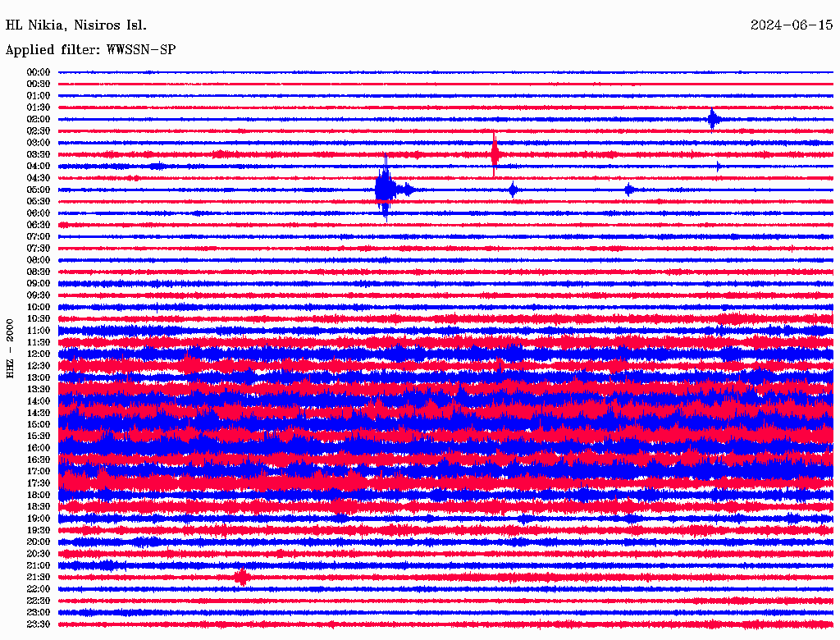Click the 00:00 time label
Image resolution: width=840 pixels, height=640 pixels.
38,72
